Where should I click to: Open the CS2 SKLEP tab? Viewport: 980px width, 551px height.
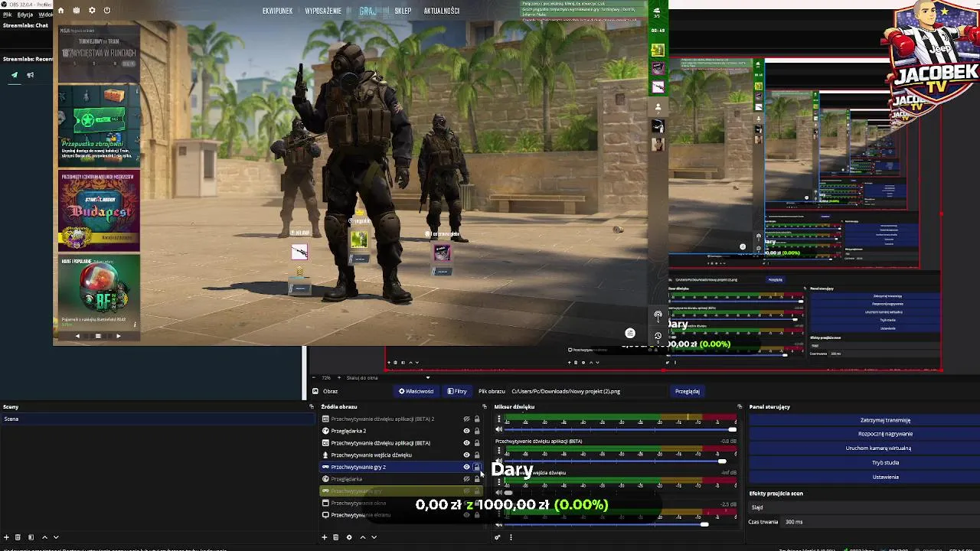(x=403, y=11)
